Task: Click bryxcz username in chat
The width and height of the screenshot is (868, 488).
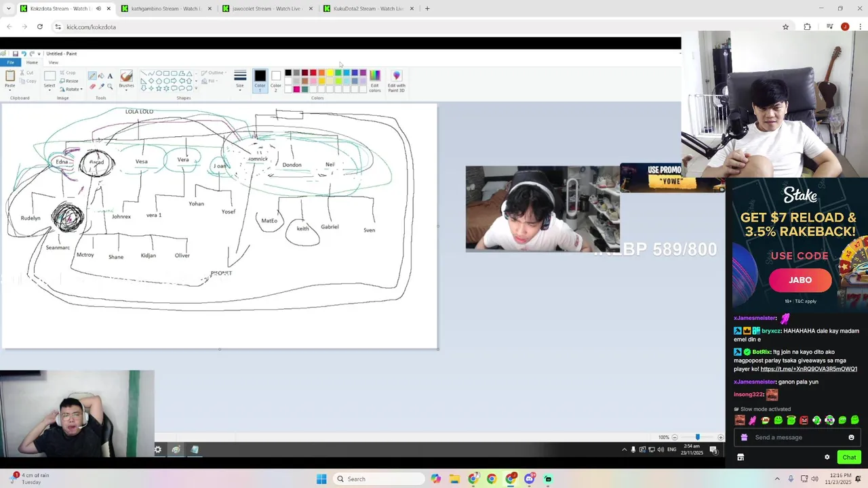Action: pyautogui.click(x=772, y=331)
